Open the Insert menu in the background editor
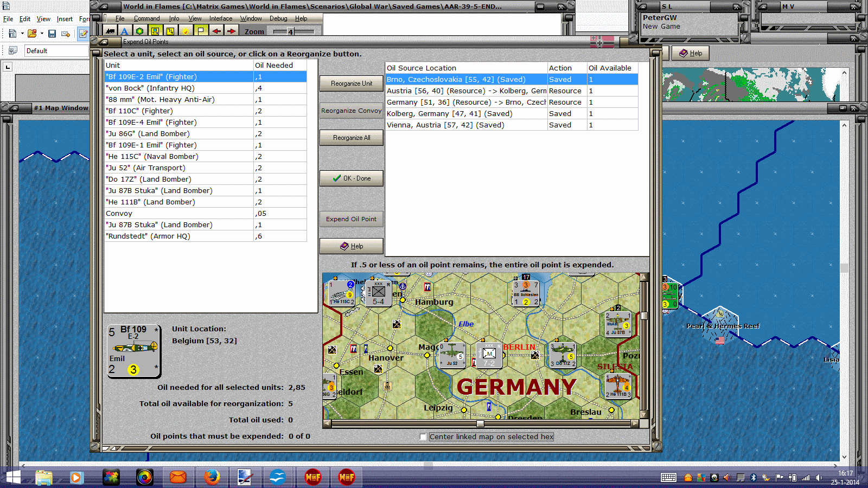Viewport: 868px width, 488px height. coord(65,19)
